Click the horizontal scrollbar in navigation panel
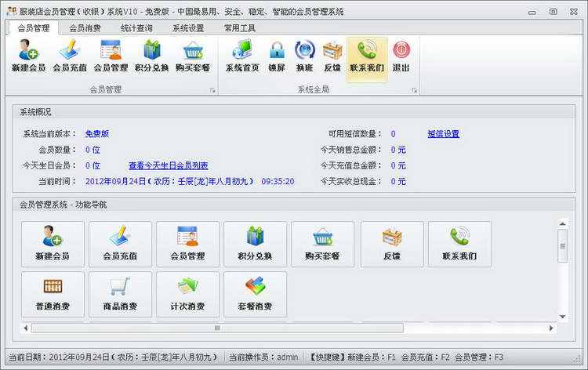Image resolution: width=588 pixels, height=370 pixels. pyautogui.click(x=216, y=328)
